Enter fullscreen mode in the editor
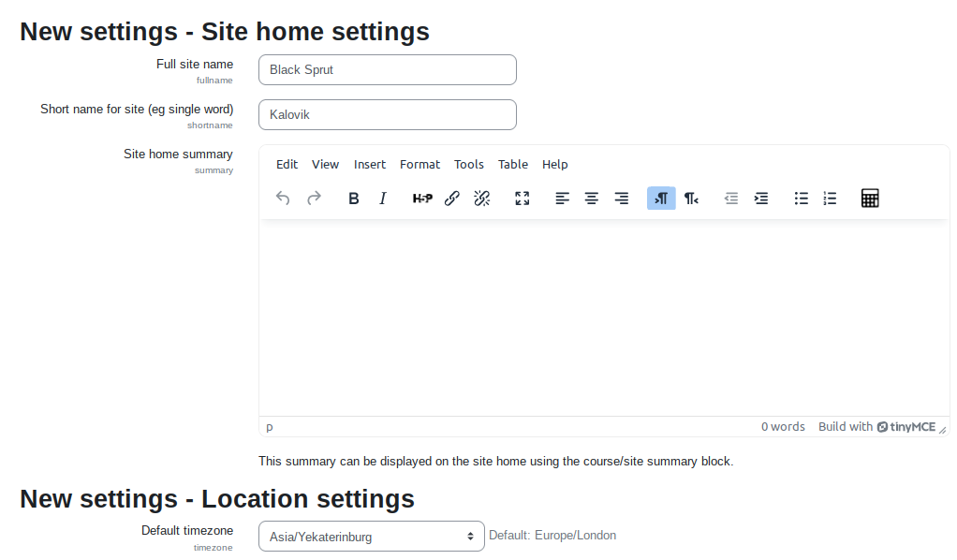This screenshot has height=560, width=957. [523, 199]
